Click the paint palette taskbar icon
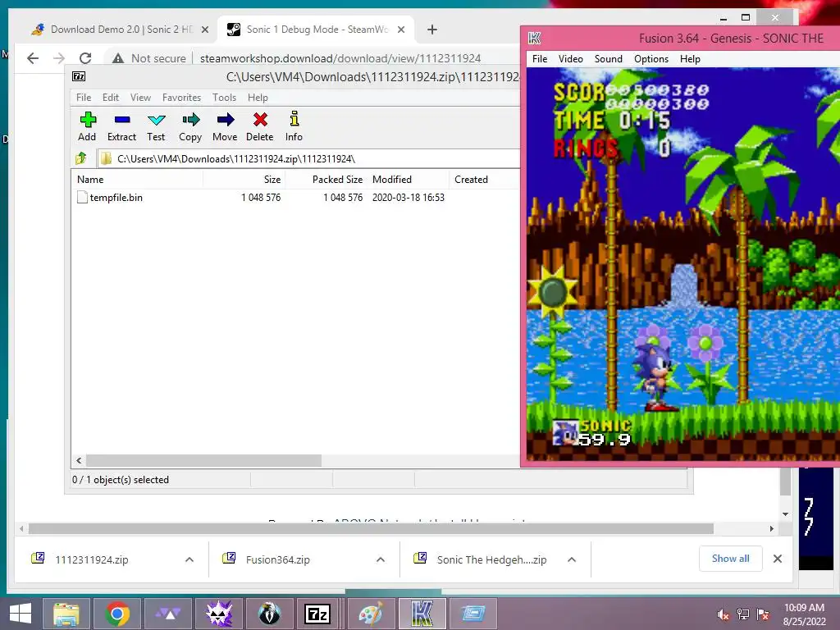The image size is (840, 630). 371,614
